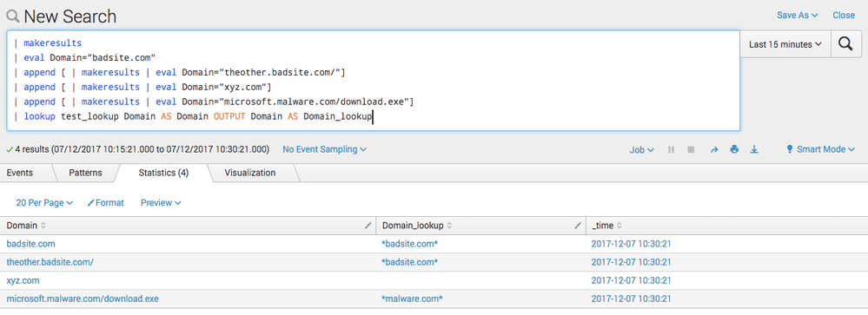The width and height of the screenshot is (868, 315).
Task: Switch to the Patterns tab
Action: click(85, 173)
